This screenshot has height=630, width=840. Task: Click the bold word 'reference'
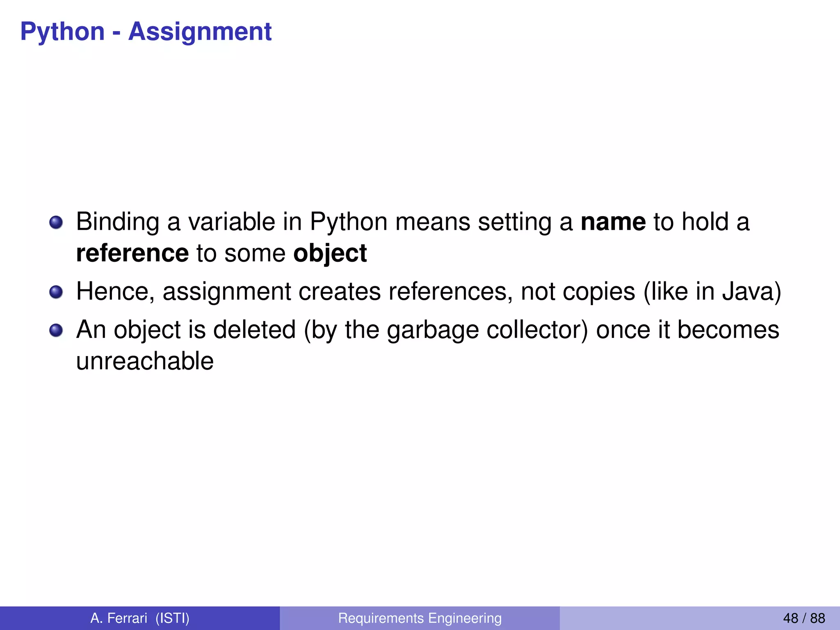click(x=132, y=253)
